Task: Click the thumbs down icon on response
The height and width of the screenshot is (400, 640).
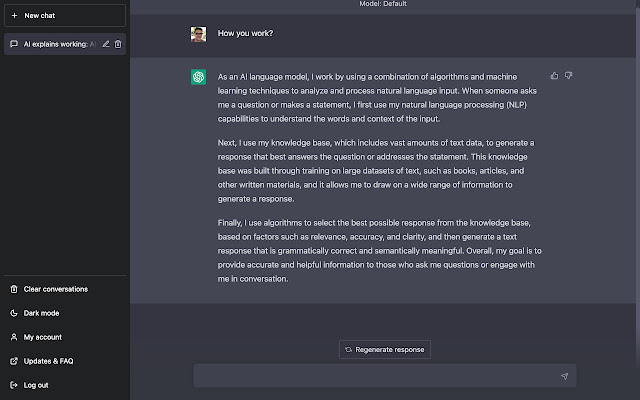Action: point(568,76)
